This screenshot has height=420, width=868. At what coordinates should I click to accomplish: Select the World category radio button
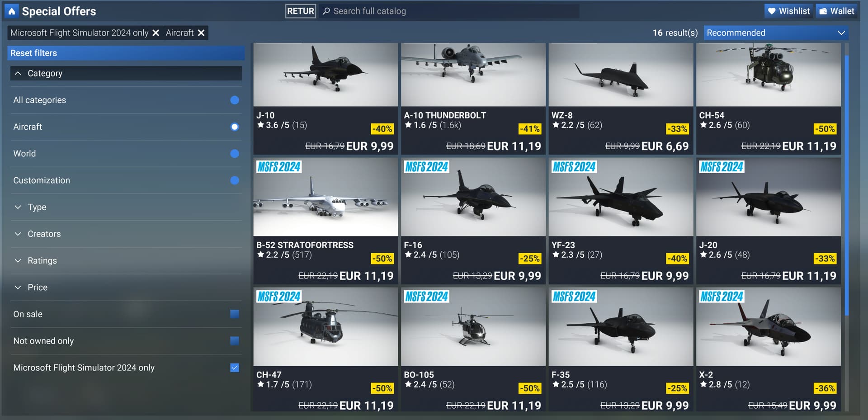tap(234, 154)
